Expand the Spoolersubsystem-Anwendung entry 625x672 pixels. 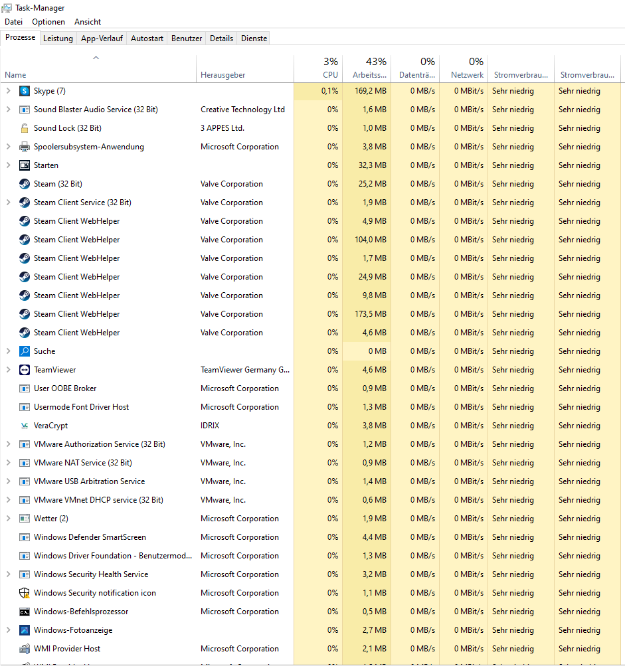(8, 147)
